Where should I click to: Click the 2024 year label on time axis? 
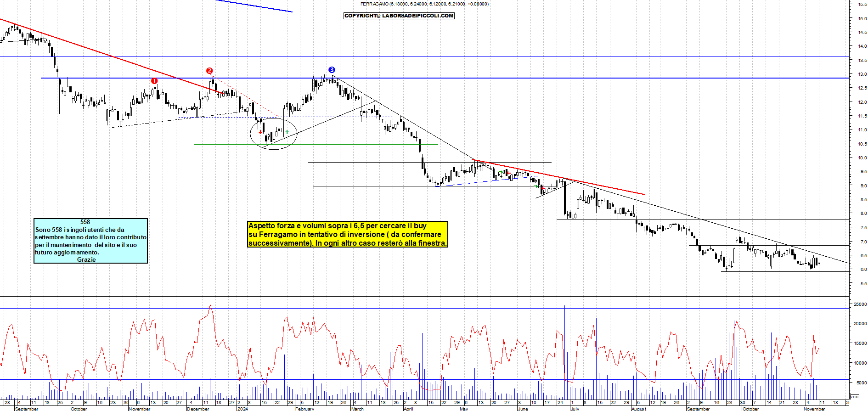(242, 409)
